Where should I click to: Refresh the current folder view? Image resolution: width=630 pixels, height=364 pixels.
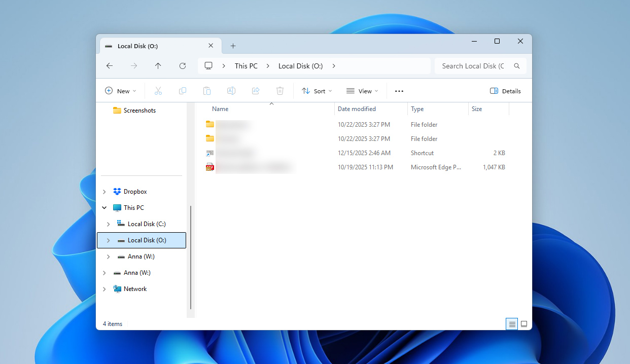(182, 65)
